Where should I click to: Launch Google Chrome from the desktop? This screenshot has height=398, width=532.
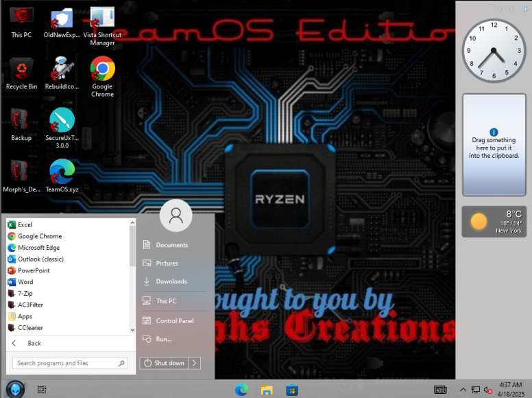[102, 77]
